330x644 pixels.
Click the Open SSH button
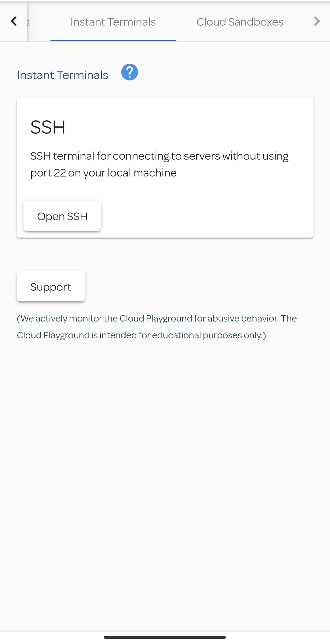62,216
